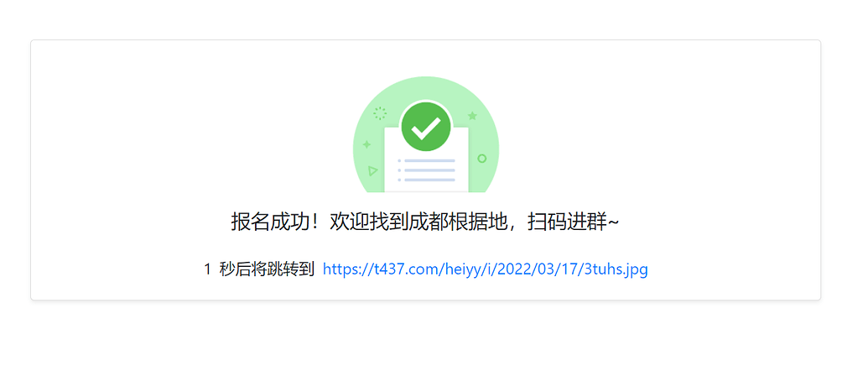Viewport: 868px width, 371px height.
Task: Click the small triangle outline decoration
Action: click(373, 171)
